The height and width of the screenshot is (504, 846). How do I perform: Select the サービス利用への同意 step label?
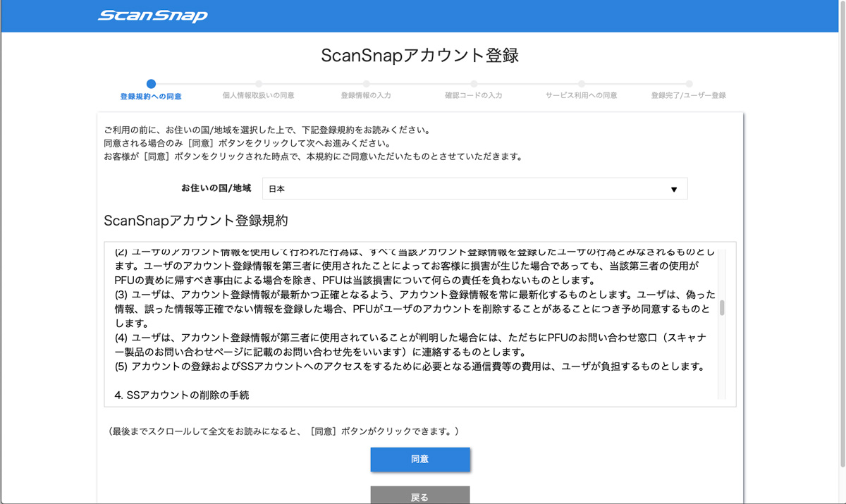582,95
